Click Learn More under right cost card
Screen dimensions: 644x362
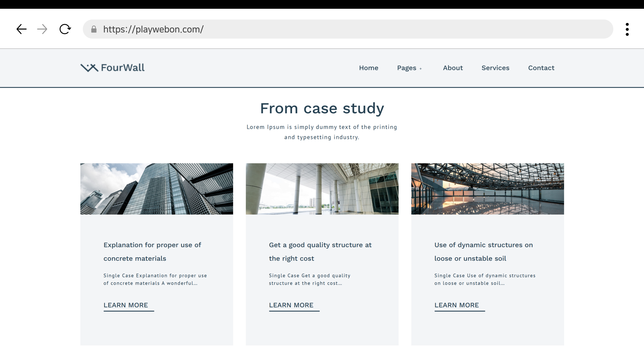click(291, 305)
